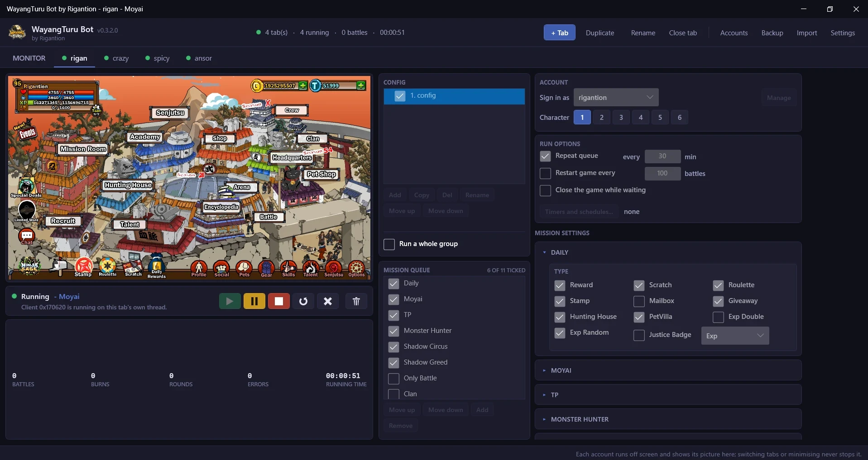Click the restart battles count field
Image resolution: width=868 pixels, height=460 pixels.
[662, 173]
